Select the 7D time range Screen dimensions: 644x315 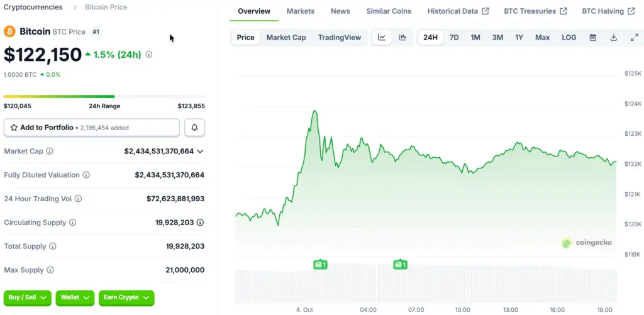(453, 38)
